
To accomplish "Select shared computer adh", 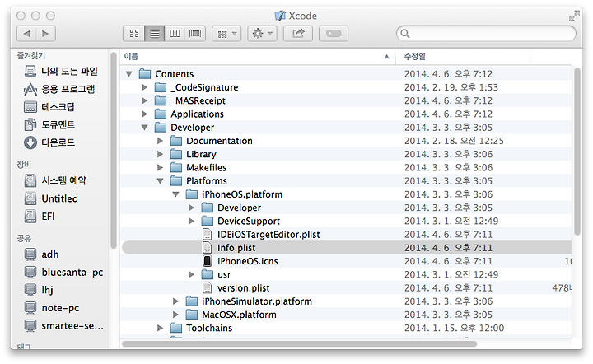I will 42,254.
